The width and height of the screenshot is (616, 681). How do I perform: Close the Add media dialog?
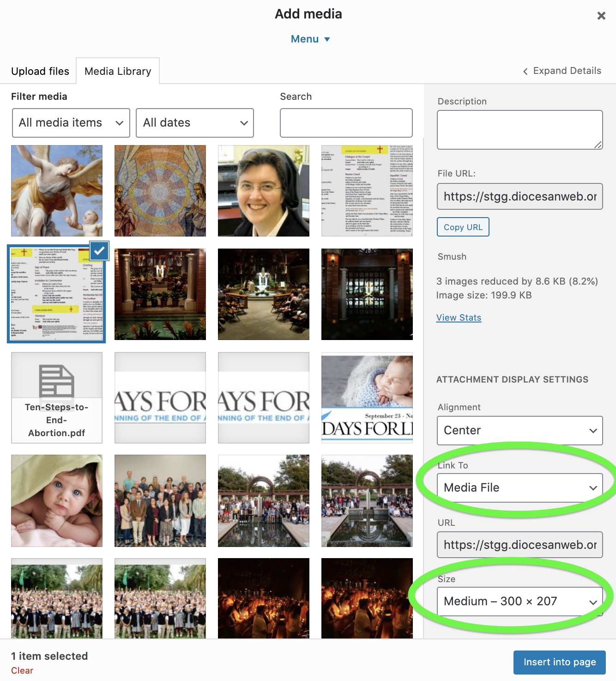click(601, 16)
